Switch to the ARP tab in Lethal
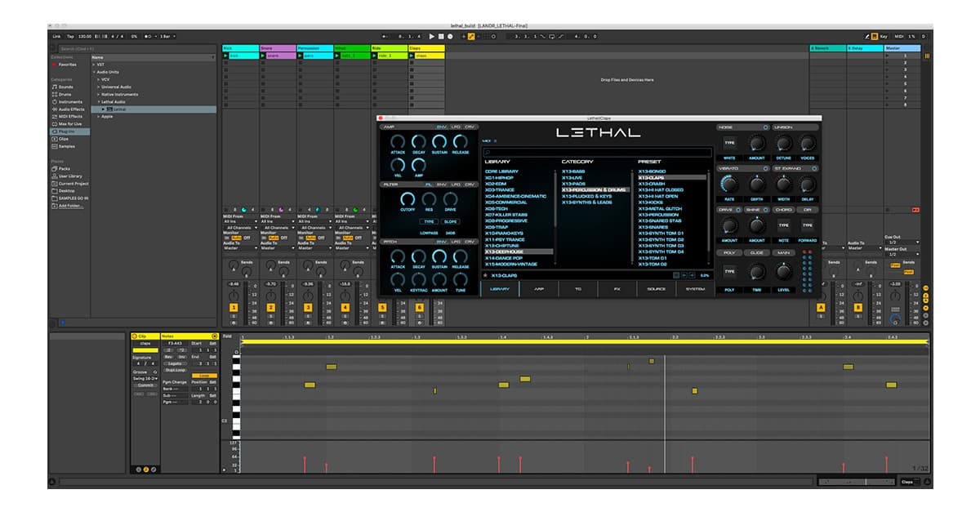The height and width of the screenshot is (512, 980). coord(539,288)
